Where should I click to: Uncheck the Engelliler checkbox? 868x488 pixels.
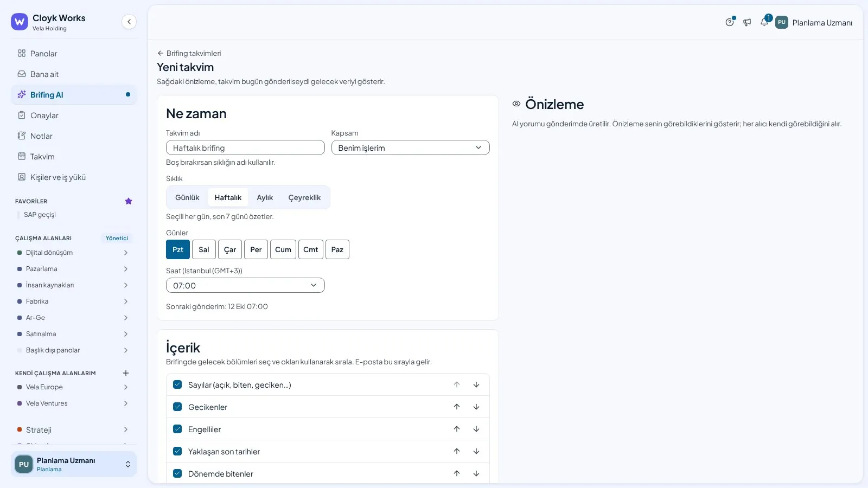click(x=177, y=429)
